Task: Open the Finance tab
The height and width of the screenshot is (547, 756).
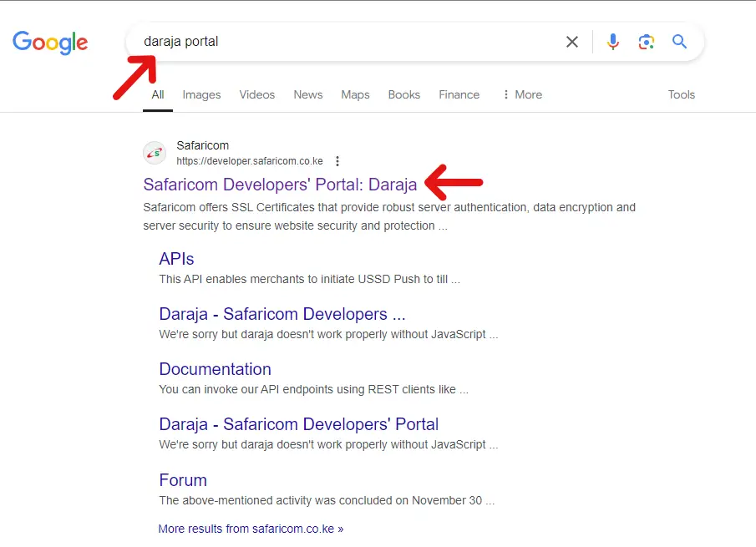Action: [x=459, y=94]
